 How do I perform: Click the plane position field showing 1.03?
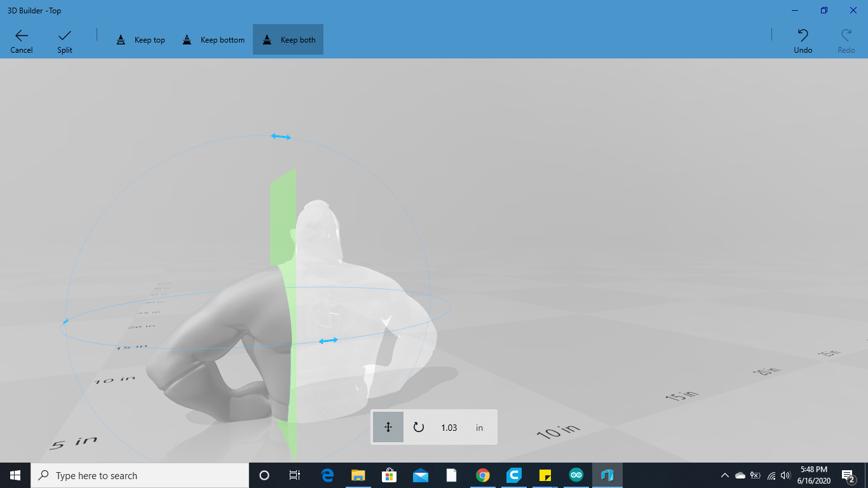coord(449,427)
